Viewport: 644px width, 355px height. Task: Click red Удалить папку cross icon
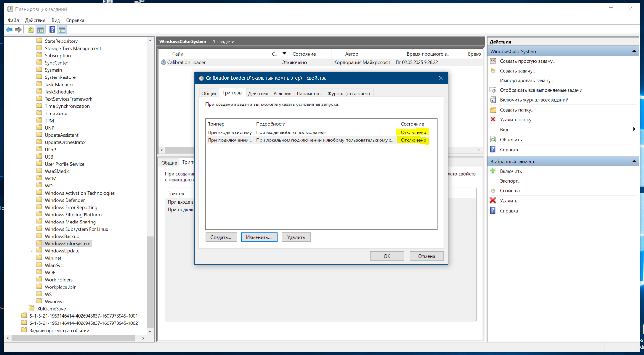point(493,119)
